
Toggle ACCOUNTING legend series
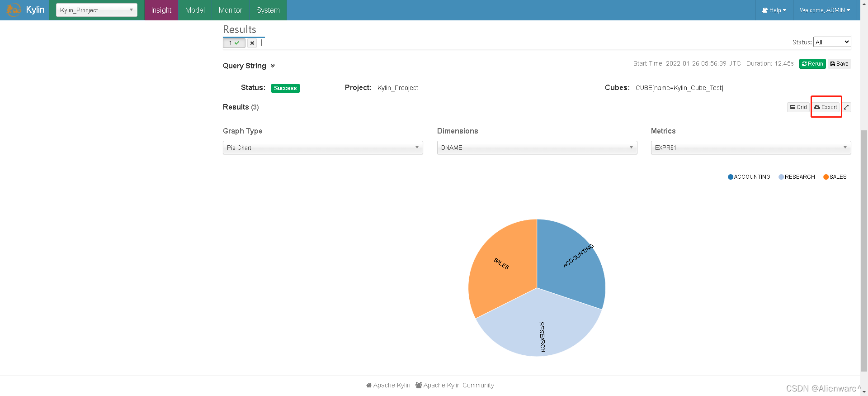pyautogui.click(x=749, y=177)
